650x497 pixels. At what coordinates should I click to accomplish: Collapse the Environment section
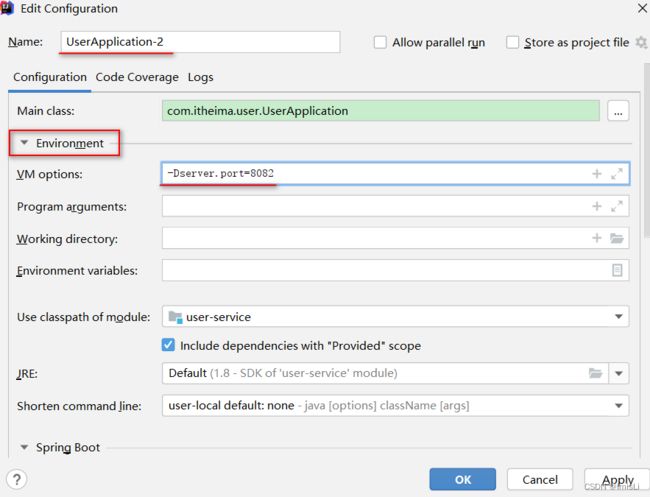tap(24, 143)
